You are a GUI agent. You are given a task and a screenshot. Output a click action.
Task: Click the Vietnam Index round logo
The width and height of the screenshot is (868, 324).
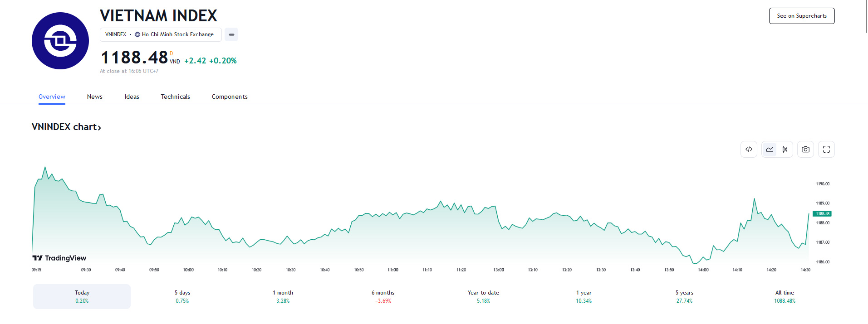click(x=60, y=41)
